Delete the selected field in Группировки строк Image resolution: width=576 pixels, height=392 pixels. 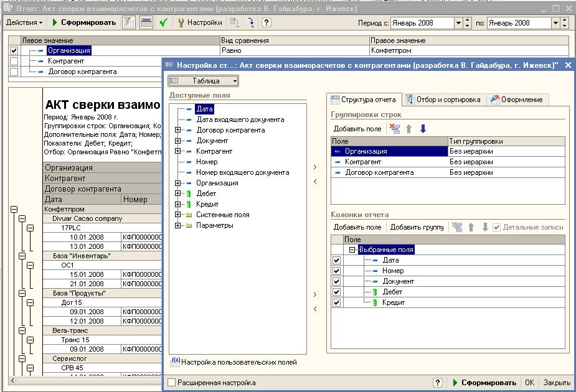(395, 129)
